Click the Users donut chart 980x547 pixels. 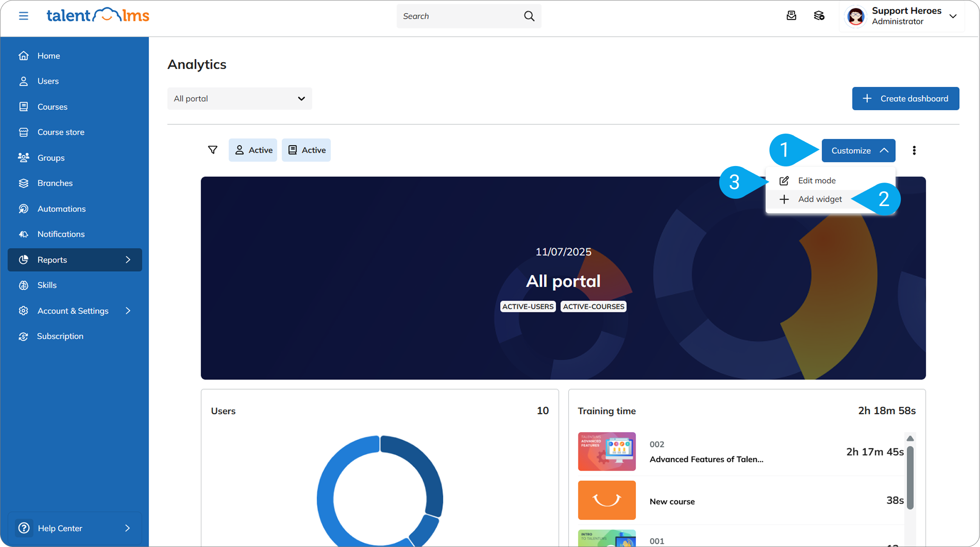pos(380,492)
